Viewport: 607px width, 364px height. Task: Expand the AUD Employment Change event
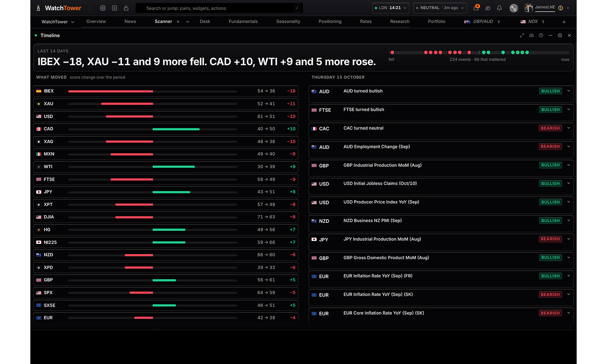click(569, 146)
